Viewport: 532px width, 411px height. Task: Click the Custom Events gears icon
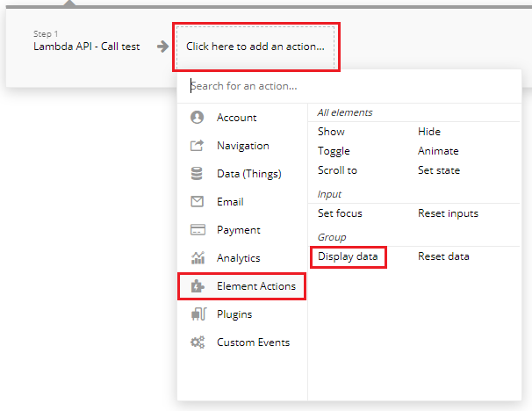coord(198,342)
